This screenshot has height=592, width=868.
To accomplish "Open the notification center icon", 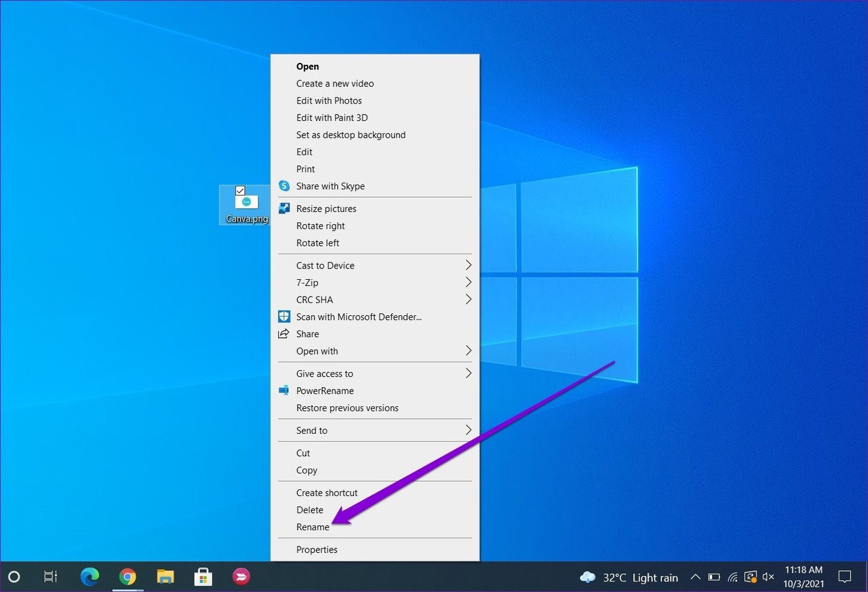I will point(845,577).
